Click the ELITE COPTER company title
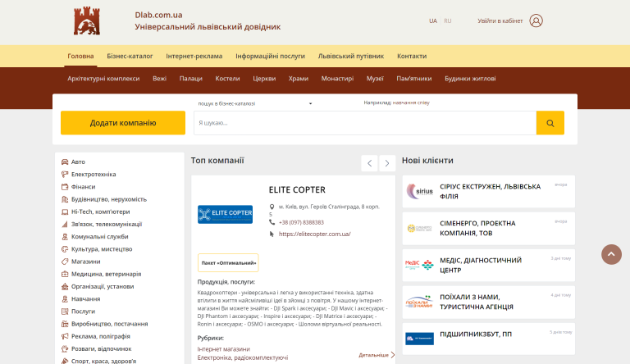Image resolution: width=630 pixels, height=364 pixels. pyautogui.click(x=297, y=190)
